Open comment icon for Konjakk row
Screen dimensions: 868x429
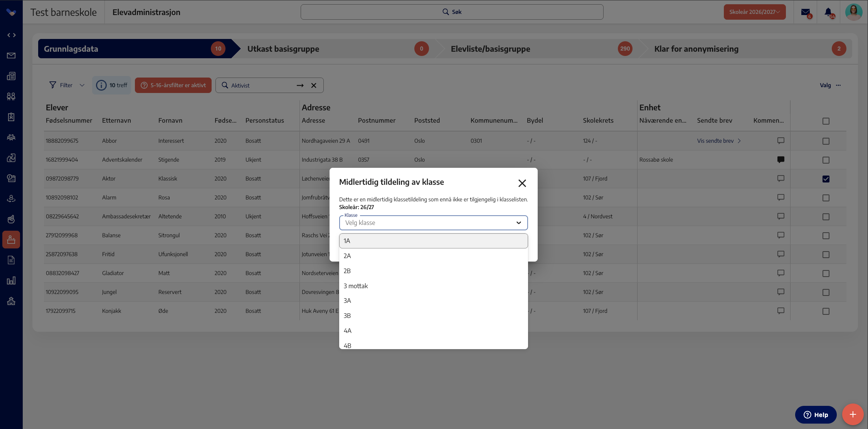pyautogui.click(x=781, y=311)
